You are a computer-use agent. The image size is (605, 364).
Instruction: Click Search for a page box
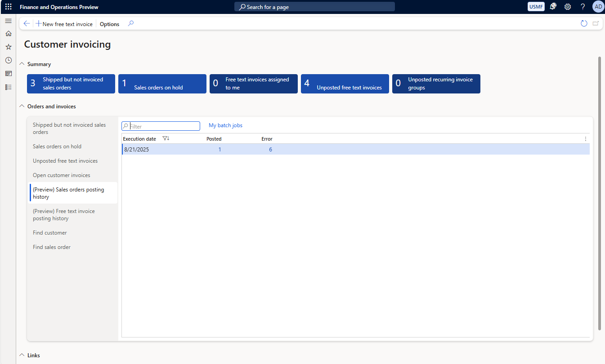pyautogui.click(x=314, y=7)
